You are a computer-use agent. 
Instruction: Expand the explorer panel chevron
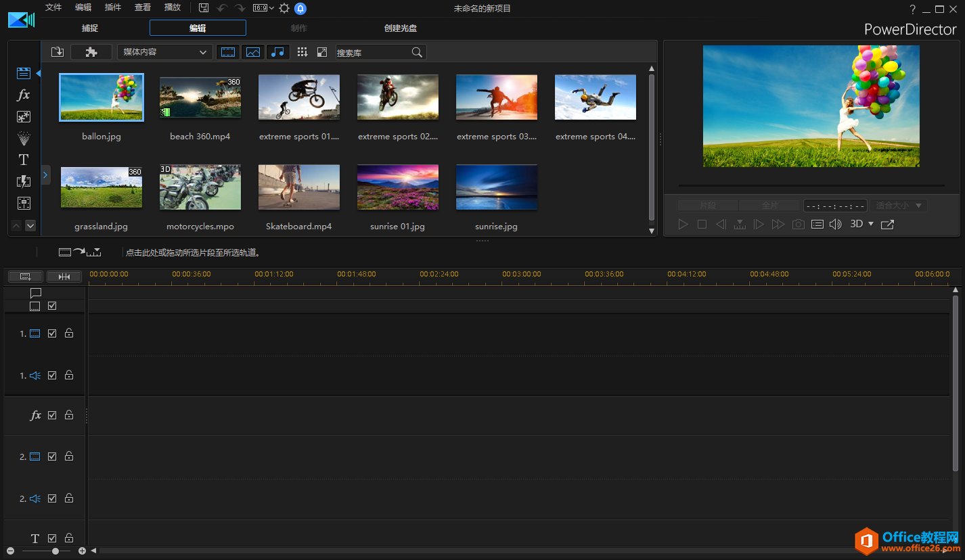pyautogui.click(x=45, y=175)
